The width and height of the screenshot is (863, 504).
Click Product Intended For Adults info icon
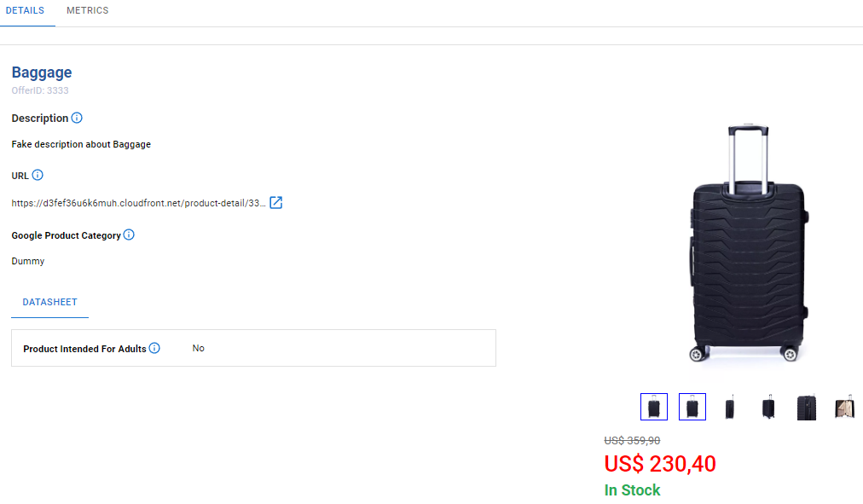pyautogui.click(x=154, y=348)
